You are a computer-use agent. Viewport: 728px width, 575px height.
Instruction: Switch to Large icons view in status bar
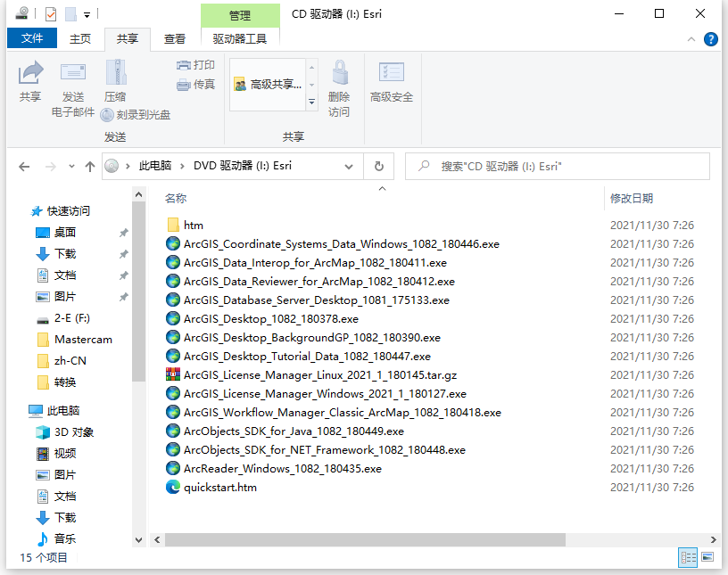707,557
